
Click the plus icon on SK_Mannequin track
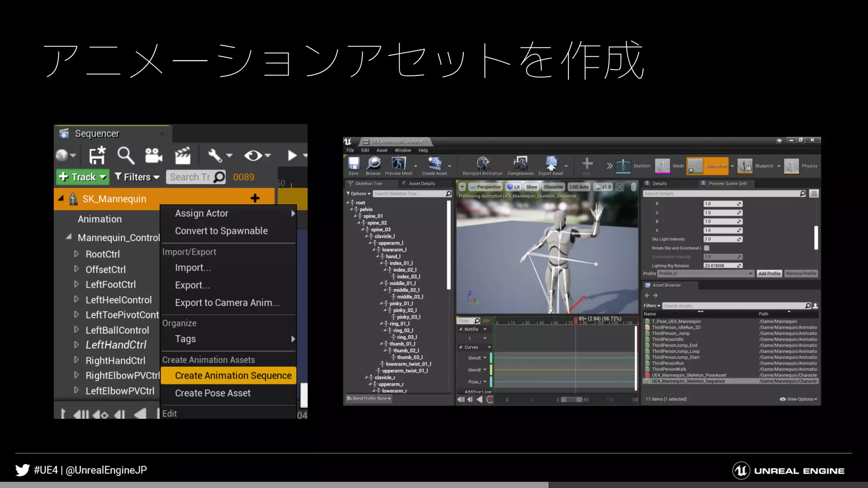(255, 198)
